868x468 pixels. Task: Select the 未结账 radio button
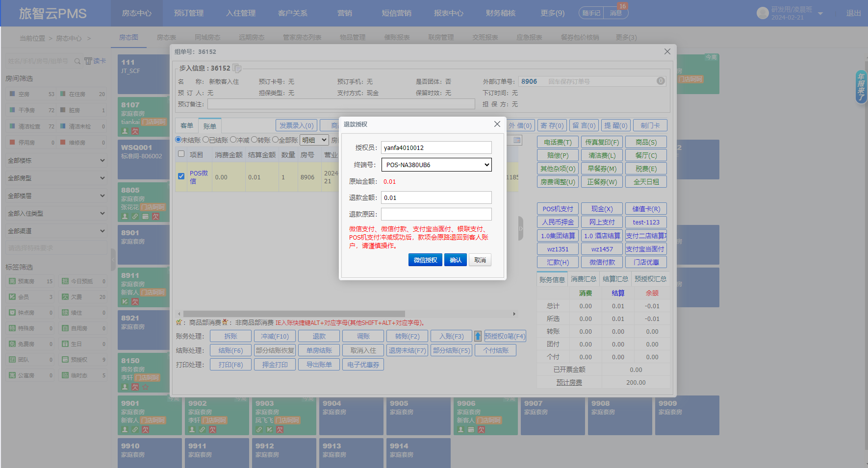179,140
